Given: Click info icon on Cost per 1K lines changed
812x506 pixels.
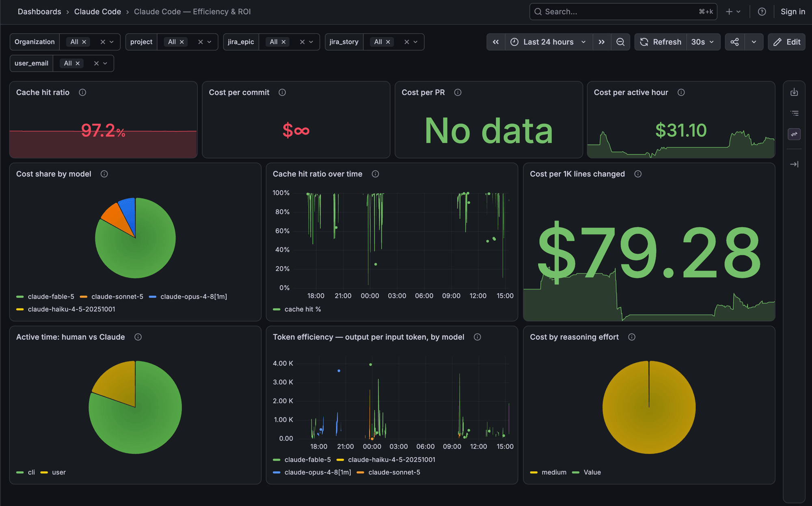Looking at the screenshot, I should (638, 174).
